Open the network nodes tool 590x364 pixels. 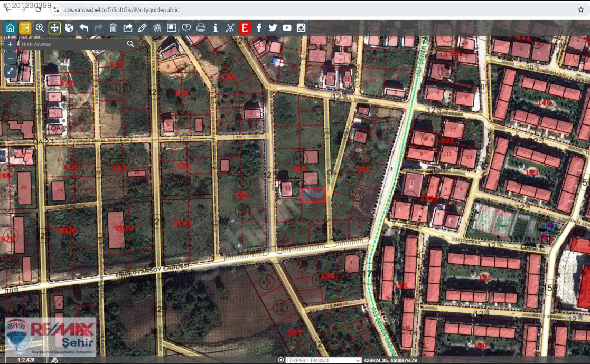(230, 28)
